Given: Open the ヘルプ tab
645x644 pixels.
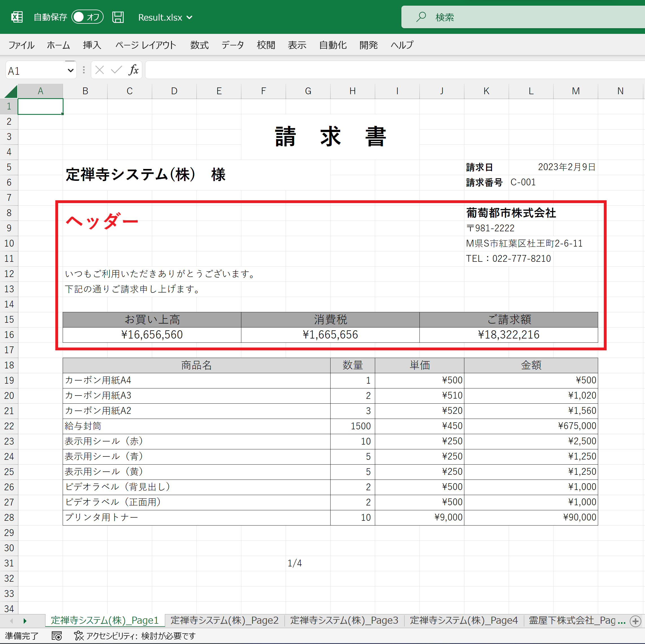Looking at the screenshot, I should tap(402, 45).
